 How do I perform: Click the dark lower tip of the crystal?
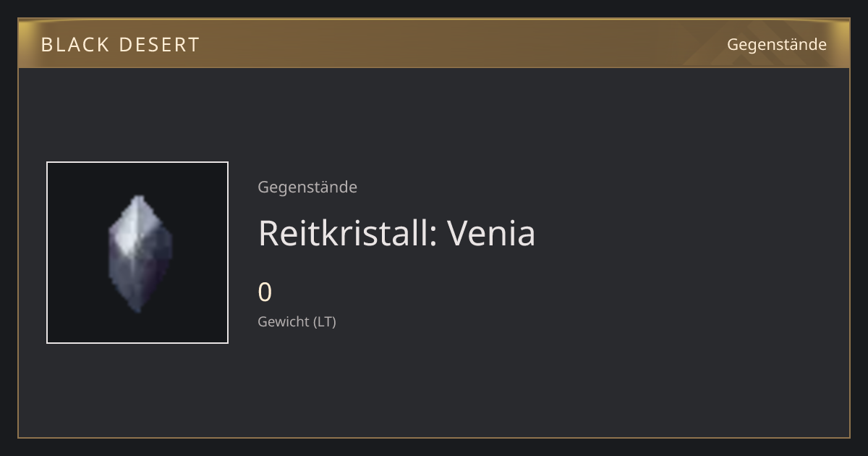(x=137, y=300)
